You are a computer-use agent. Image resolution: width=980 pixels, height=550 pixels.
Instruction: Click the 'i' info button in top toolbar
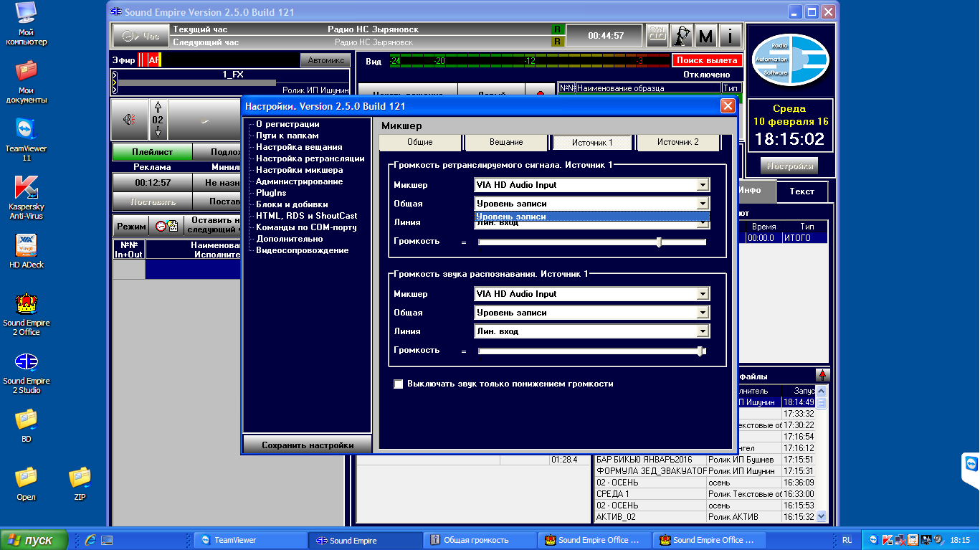[730, 35]
